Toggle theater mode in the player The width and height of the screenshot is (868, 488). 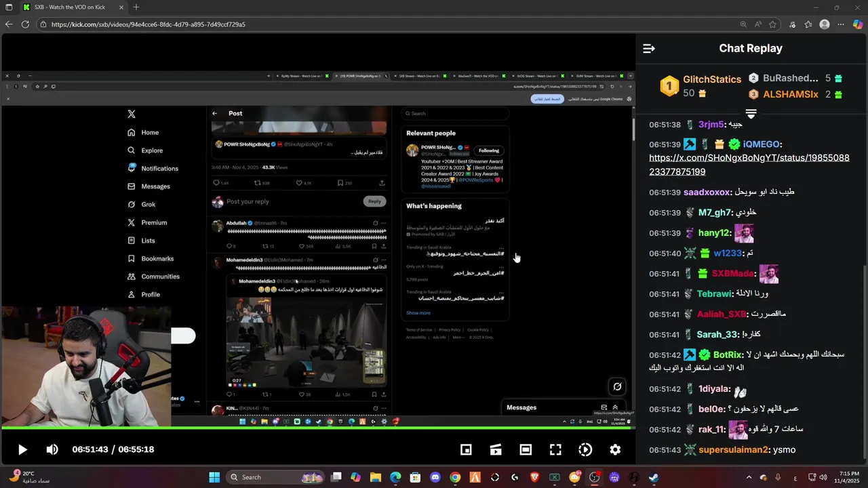pyautogui.click(x=526, y=449)
